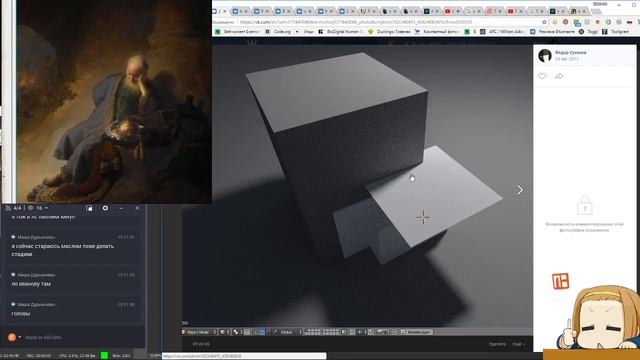Image resolution: width=640 pixels, height=360 pixels.
Task: Click Blender layer buttons grid
Action: (322, 332)
